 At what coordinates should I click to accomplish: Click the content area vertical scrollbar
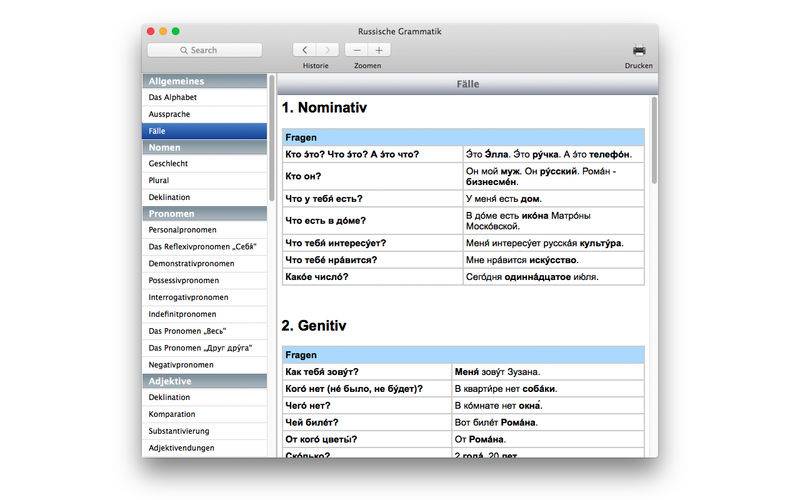654,140
